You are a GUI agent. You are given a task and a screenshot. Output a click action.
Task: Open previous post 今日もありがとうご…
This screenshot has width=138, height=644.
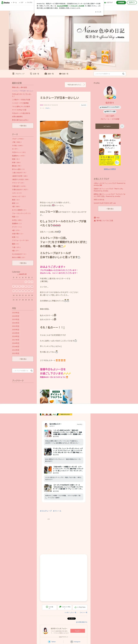pyautogui.click(x=75, y=85)
